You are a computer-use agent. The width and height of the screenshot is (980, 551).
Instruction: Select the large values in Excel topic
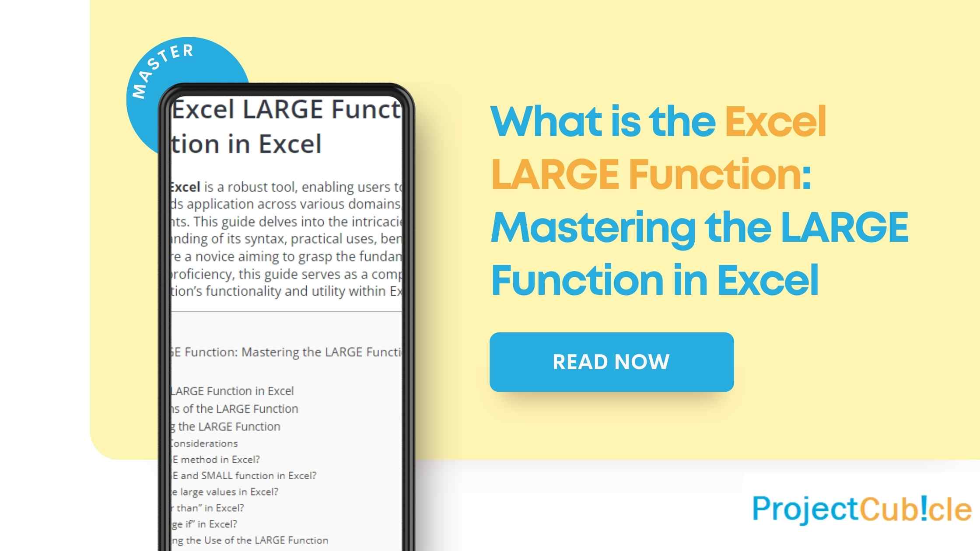pyautogui.click(x=229, y=491)
